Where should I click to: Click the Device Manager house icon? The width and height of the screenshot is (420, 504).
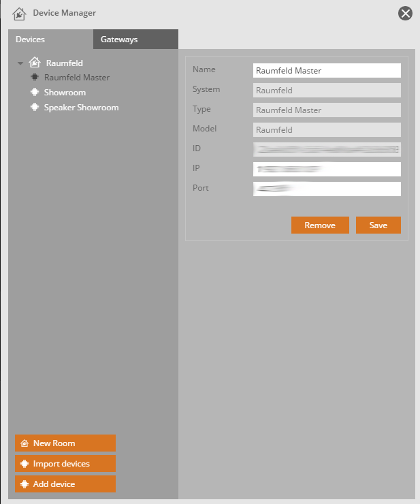click(19, 13)
